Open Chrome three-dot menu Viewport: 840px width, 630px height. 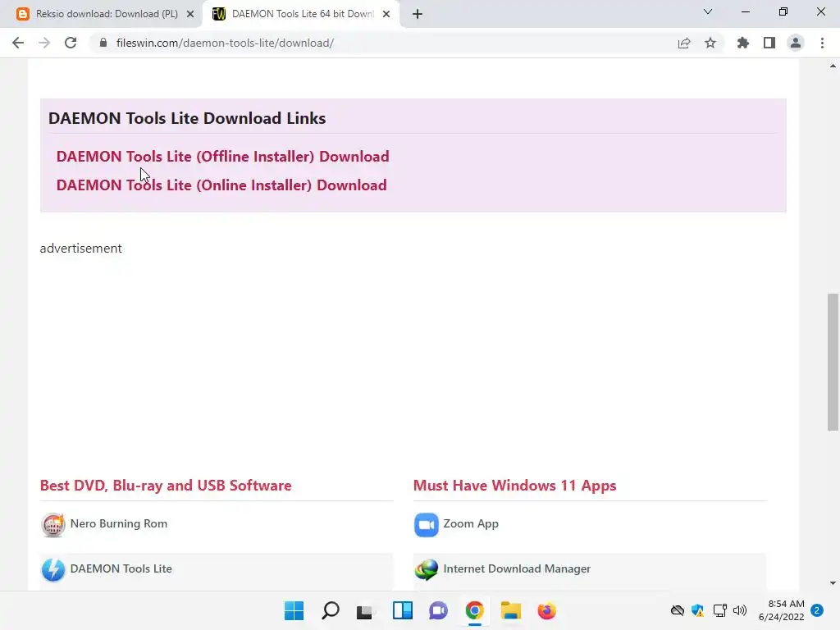[x=822, y=43]
